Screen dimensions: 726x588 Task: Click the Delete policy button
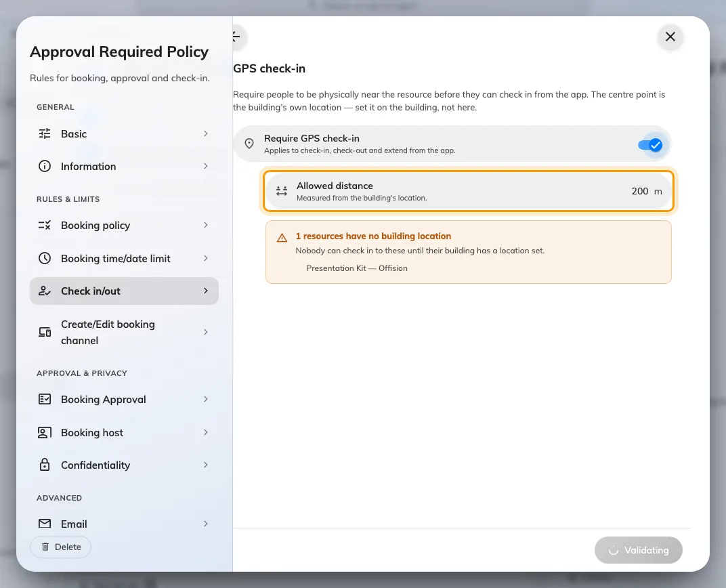(x=61, y=547)
